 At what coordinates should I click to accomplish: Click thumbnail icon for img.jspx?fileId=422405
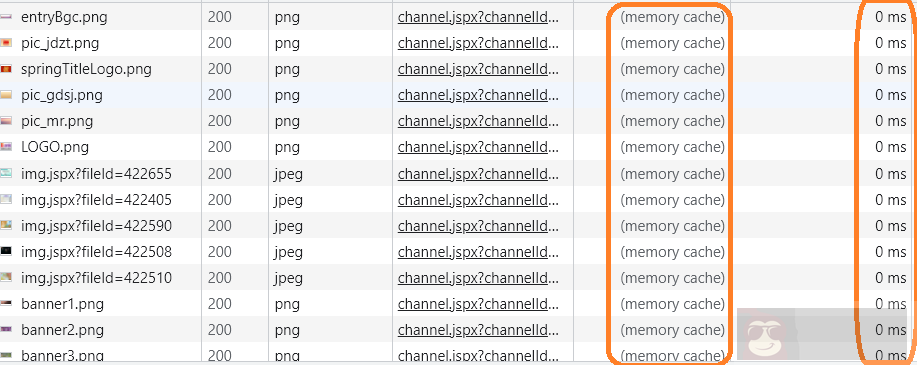6,200
